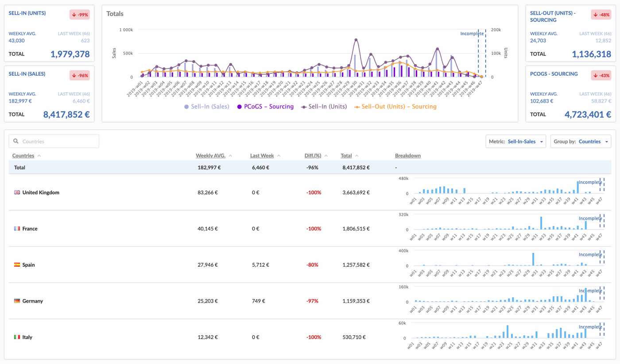The height and width of the screenshot is (364, 620).
Task: Click the Italy flag icon
Action: pos(17,337)
